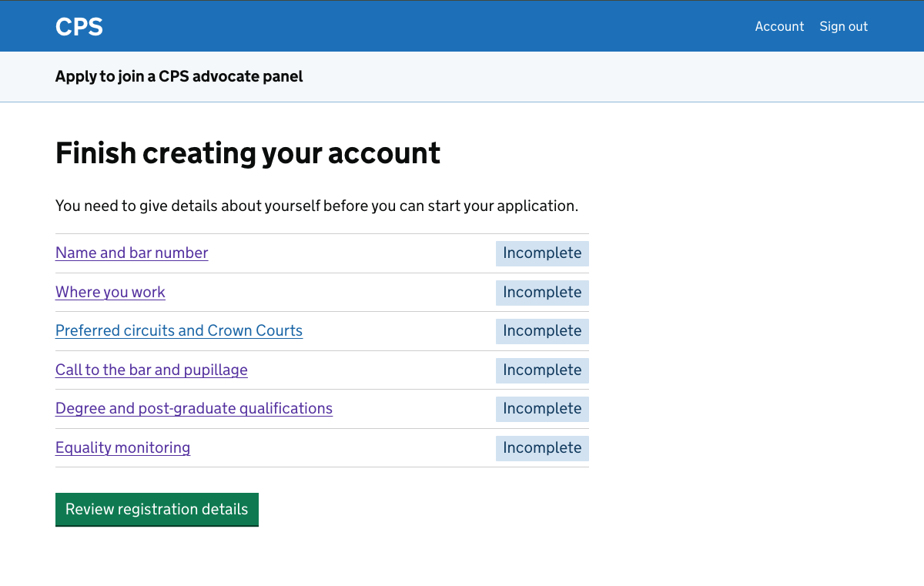Screen dimensions: 924x586
Task: Click the Incomplete tag for Preferred circuits and Crown Courts
Action: tap(542, 330)
